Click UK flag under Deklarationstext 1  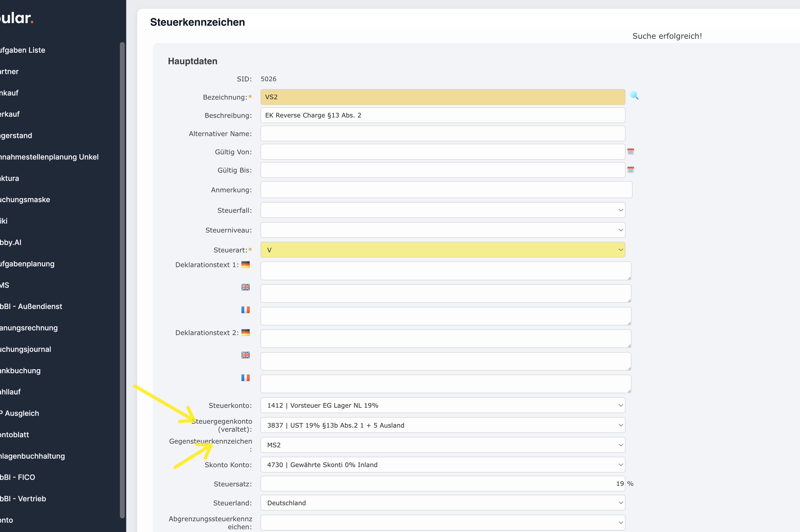pyautogui.click(x=245, y=287)
